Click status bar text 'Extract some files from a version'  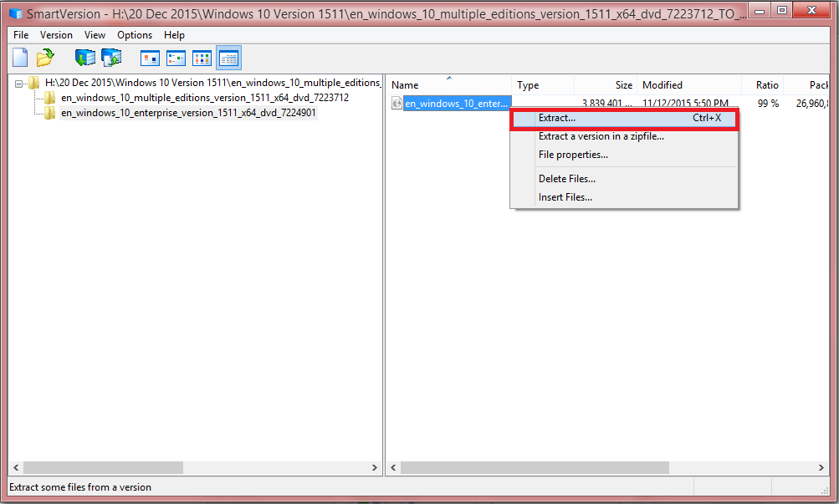[x=80, y=487]
